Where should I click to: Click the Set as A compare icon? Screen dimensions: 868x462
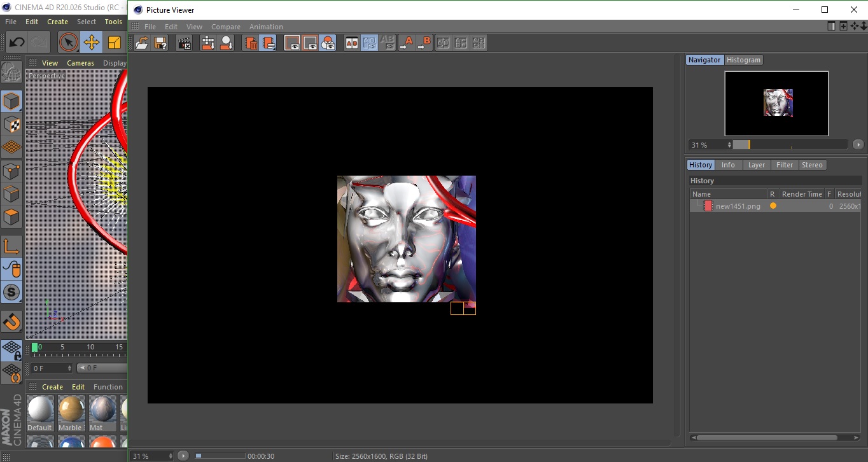click(x=406, y=43)
